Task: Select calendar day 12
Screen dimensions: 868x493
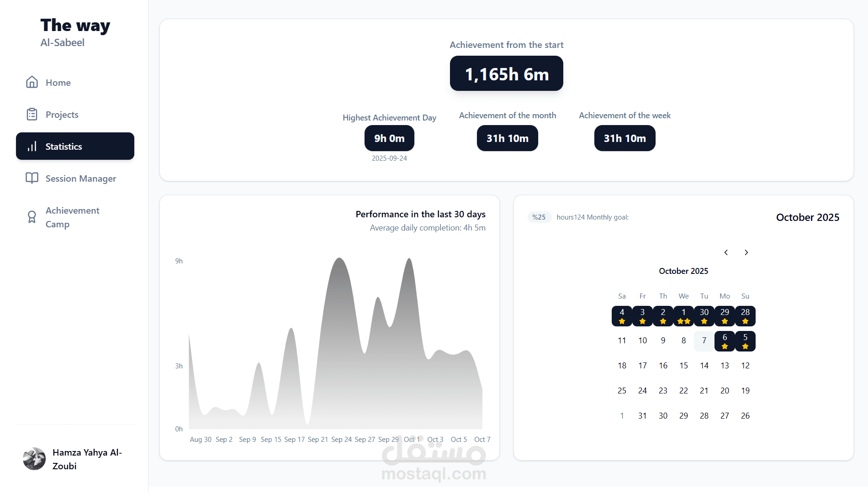Action: [745, 366]
